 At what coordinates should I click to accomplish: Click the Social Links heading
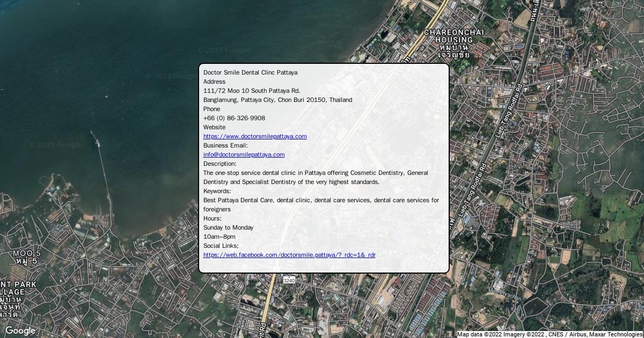pos(221,246)
